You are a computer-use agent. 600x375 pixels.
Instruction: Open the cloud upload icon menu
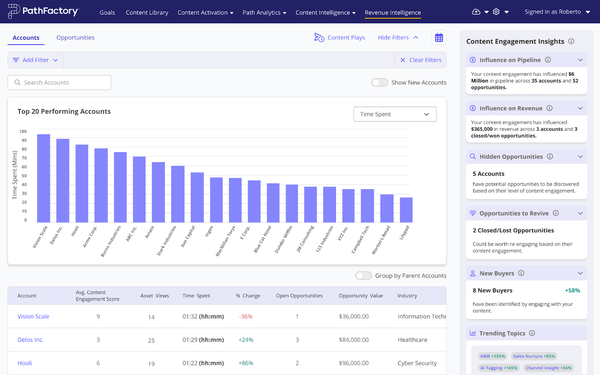(480, 12)
